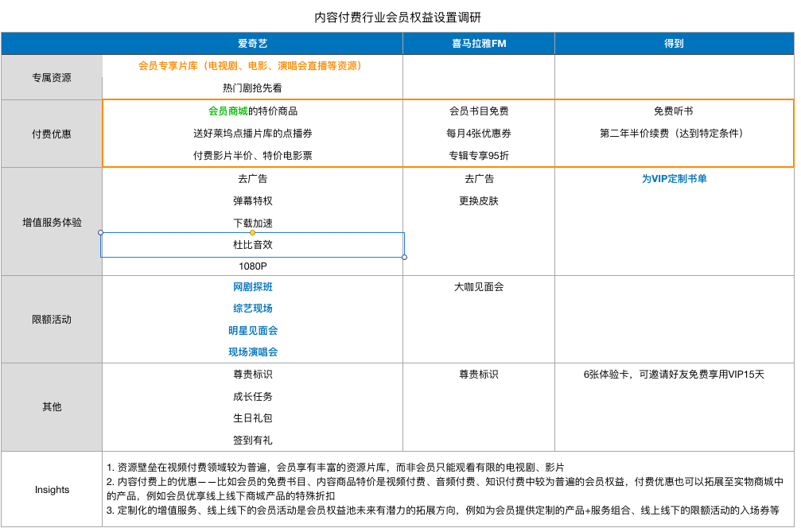Click the 付费优惠 row label
The width and height of the screenshot is (801, 532).
[52, 134]
